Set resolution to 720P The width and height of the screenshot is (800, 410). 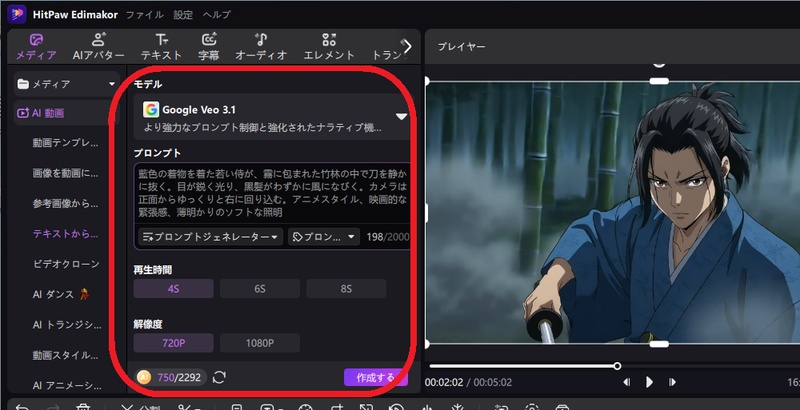(173, 343)
